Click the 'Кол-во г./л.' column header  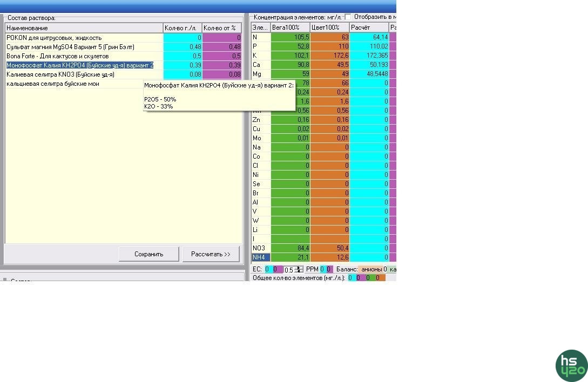click(183, 28)
